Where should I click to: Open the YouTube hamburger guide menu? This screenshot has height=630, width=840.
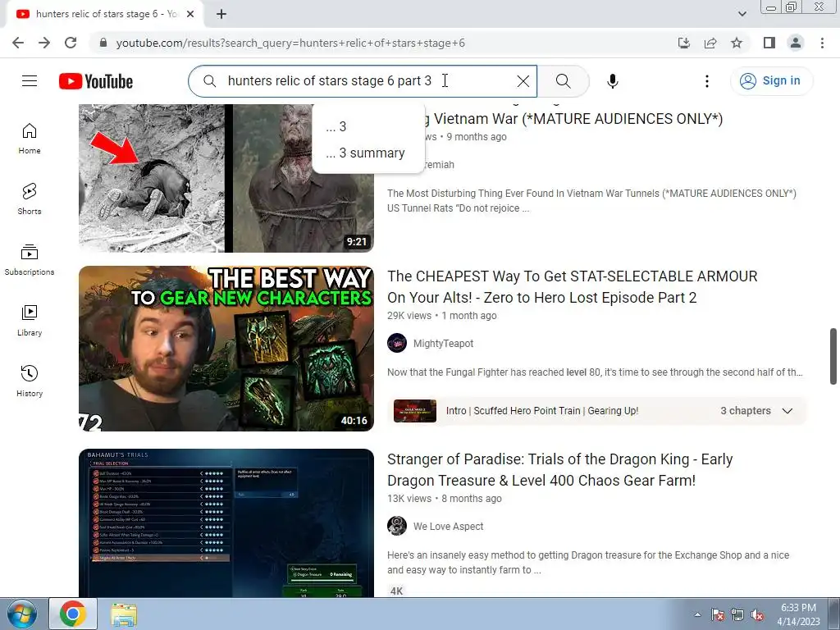(x=30, y=81)
